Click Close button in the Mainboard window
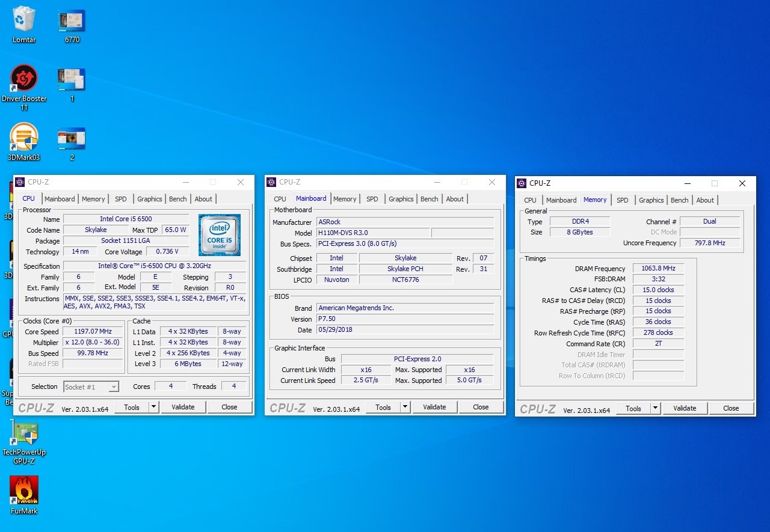This screenshot has height=532, width=770. (481, 407)
